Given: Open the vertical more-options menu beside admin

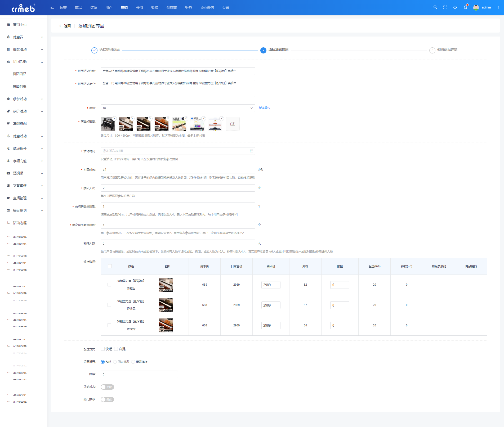Looking at the screenshot, I should point(499,7).
